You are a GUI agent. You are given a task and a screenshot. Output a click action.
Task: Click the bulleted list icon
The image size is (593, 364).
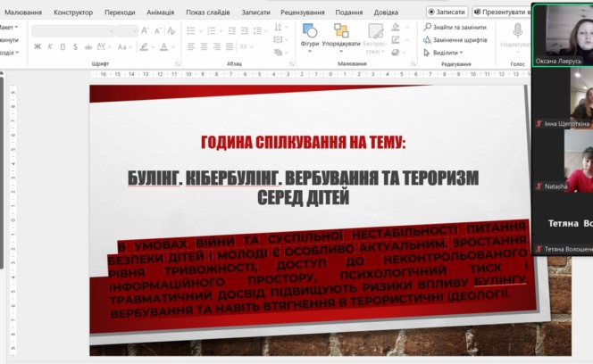191,30
